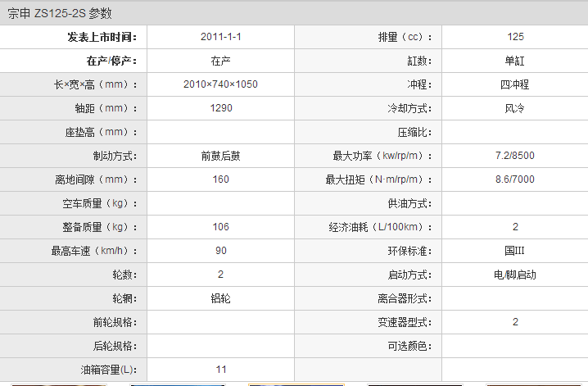
Task: Select the 经济油耗（L/100km） label
Action: click(x=381, y=227)
